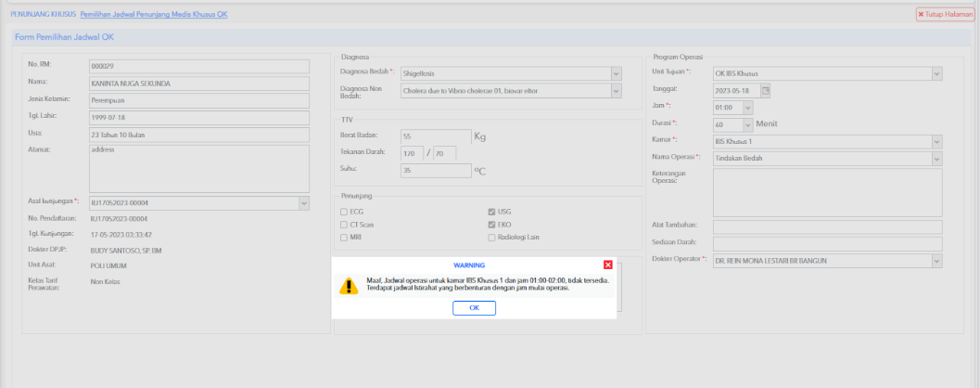Uncheck the USG checkbox
980x388 pixels.
point(492,212)
